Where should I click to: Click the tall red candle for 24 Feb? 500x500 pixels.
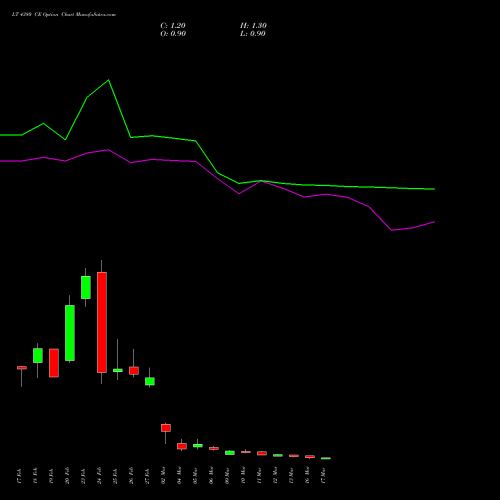(102, 322)
